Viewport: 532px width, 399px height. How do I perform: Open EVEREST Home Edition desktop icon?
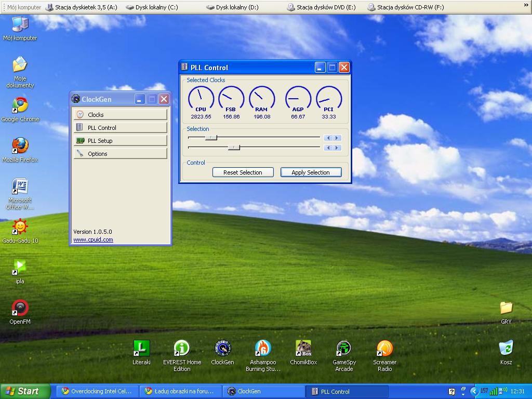[x=182, y=349]
